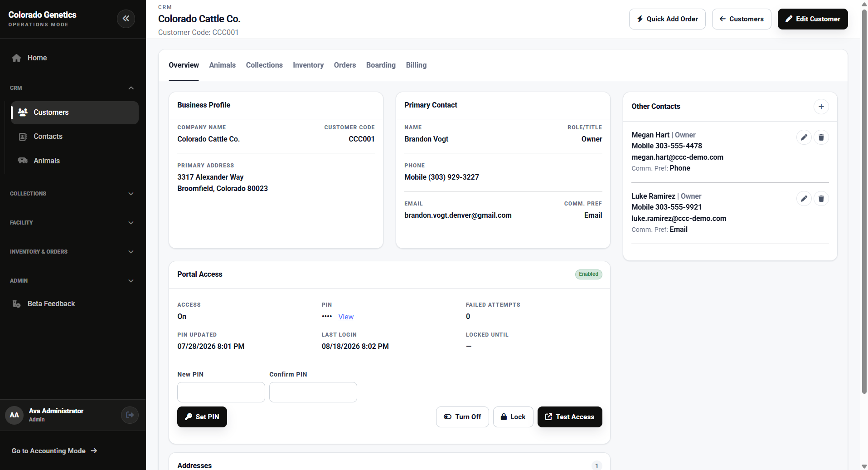Click the AA user avatar

point(15,415)
